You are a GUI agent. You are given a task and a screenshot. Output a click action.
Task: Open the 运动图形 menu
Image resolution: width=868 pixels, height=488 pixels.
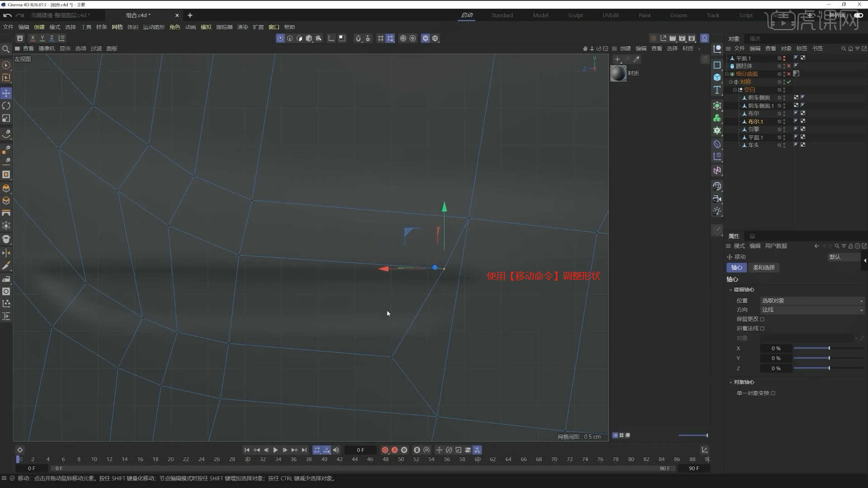click(x=154, y=27)
